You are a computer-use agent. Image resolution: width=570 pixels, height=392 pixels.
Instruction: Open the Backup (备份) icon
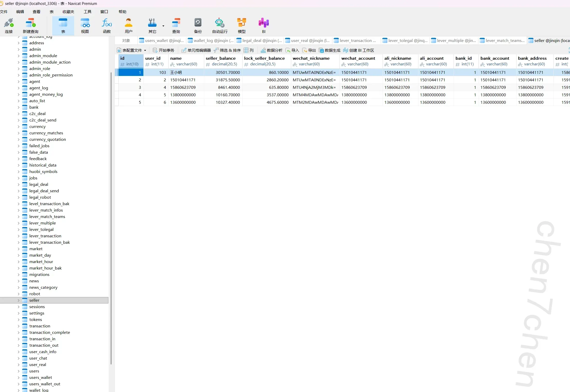198,25
